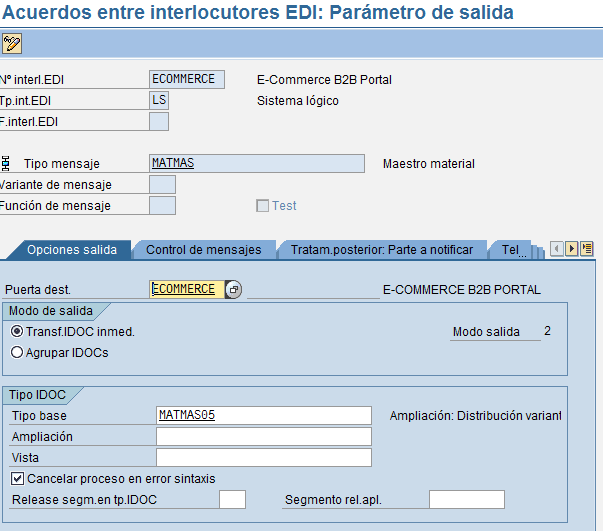This screenshot has width=603, height=531.
Task: Click the MATMAS05 base type field
Action: coord(263,415)
